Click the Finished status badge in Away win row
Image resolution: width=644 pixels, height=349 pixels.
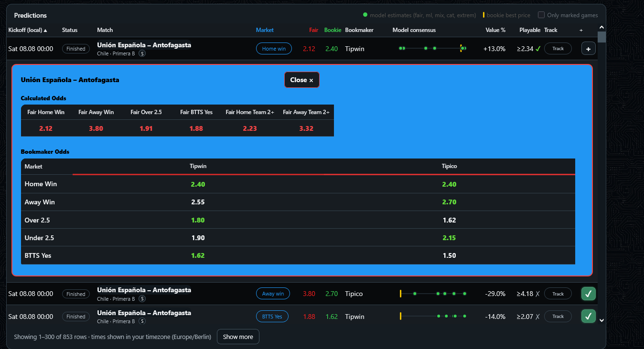point(75,294)
